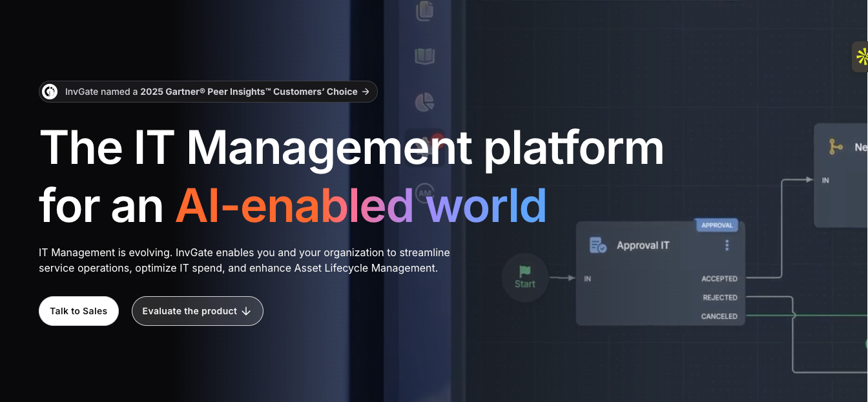
Task: Click the arrow at the end of the banner
Action: pyautogui.click(x=366, y=91)
